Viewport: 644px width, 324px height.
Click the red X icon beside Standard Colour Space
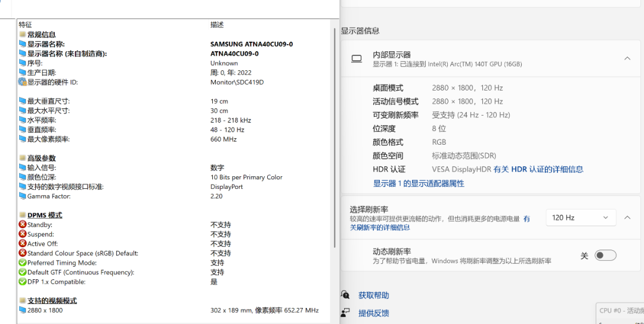point(22,253)
